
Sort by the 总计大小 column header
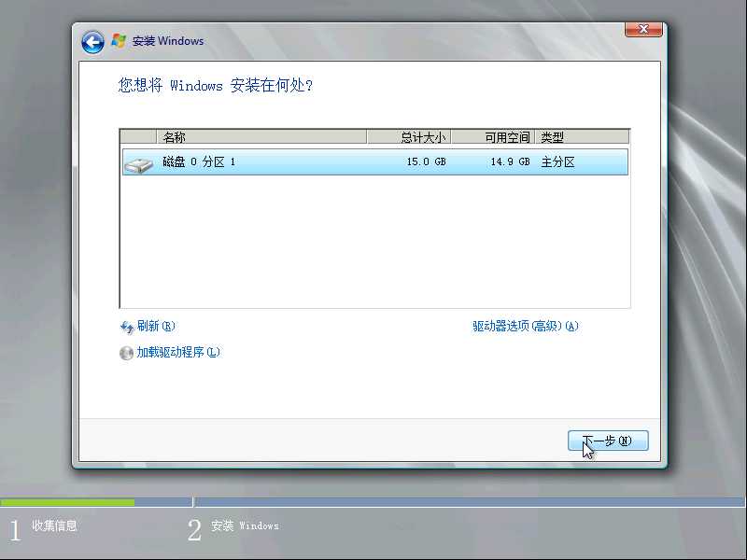point(409,137)
